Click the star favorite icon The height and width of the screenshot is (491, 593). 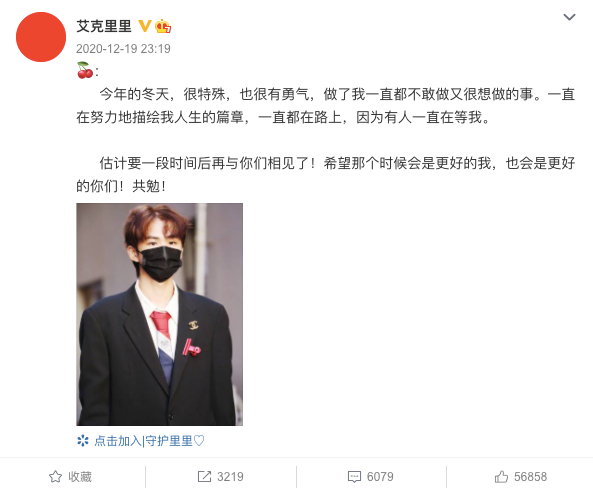[x=56, y=477]
